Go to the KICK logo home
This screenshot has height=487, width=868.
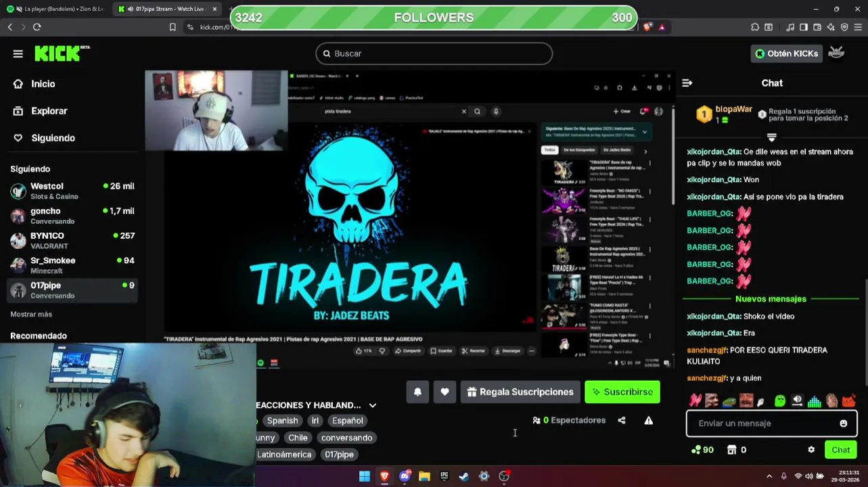point(62,53)
